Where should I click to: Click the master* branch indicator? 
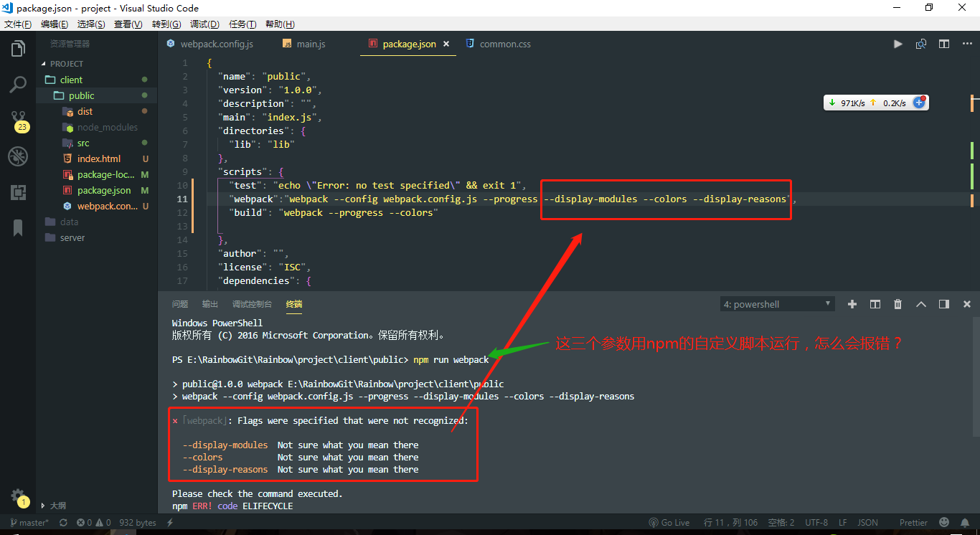coord(29,523)
